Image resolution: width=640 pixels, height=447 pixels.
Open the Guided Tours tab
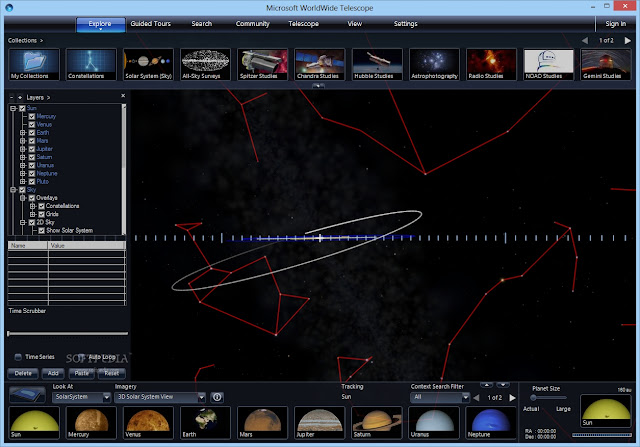click(x=151, y=24)
